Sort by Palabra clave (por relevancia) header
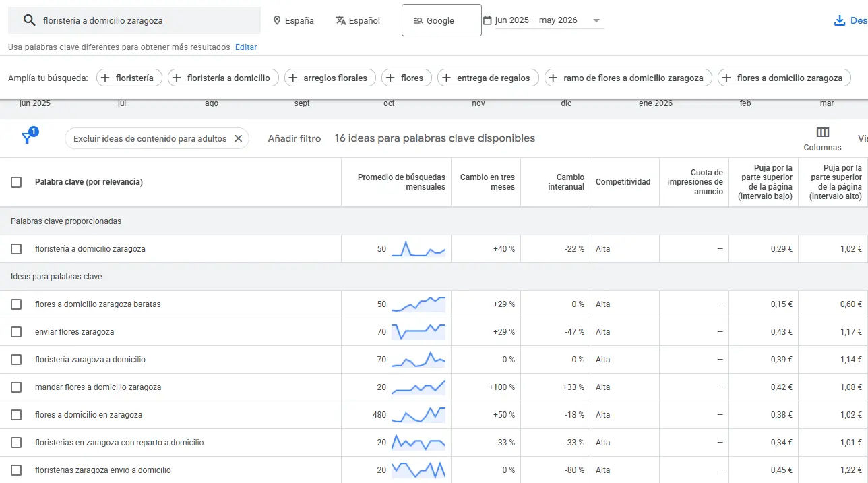This screenshot has width=868, height=483. (89, 182)
